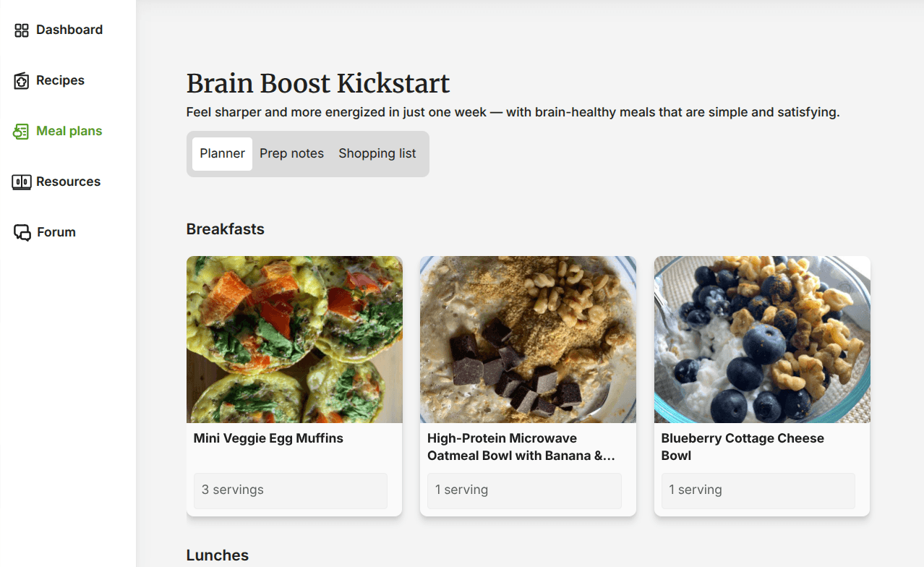Go to Recipes from the sidebar

pos(60,80)
